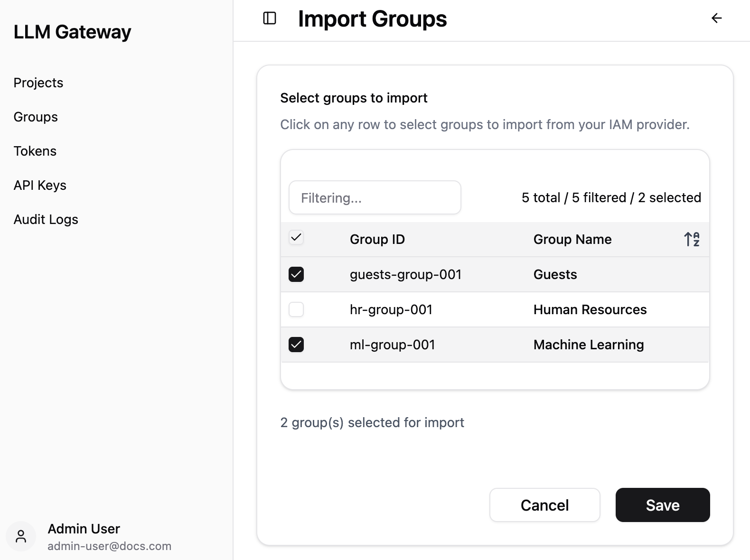
Task: Go to Groups in the sidebar
Action: [36, 117]
